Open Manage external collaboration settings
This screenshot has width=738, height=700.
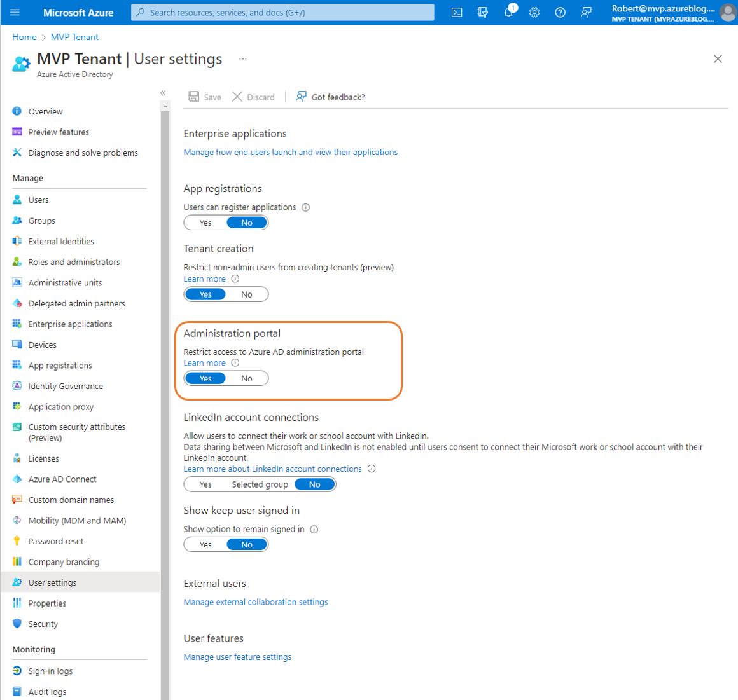pos(256,602)
